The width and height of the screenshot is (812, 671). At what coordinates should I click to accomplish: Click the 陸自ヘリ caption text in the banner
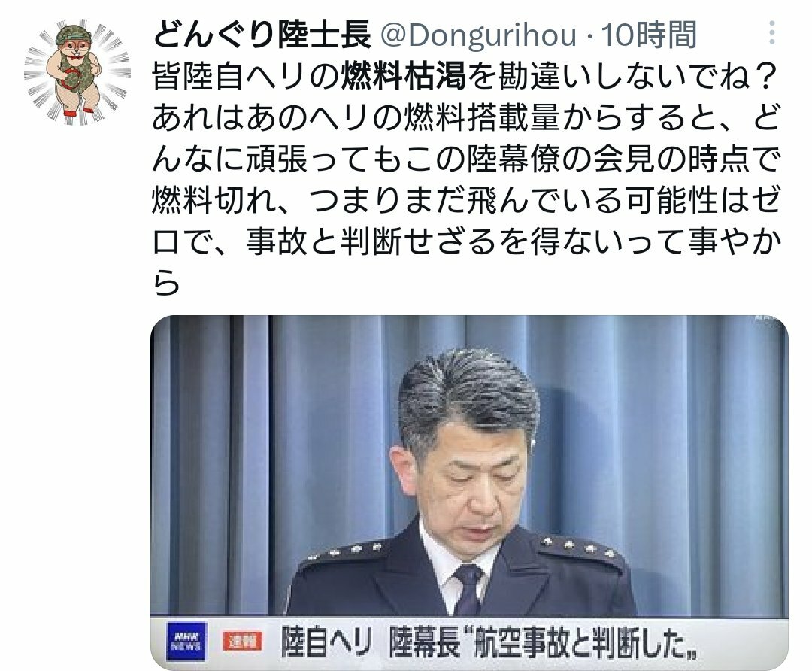coord(326,642)
